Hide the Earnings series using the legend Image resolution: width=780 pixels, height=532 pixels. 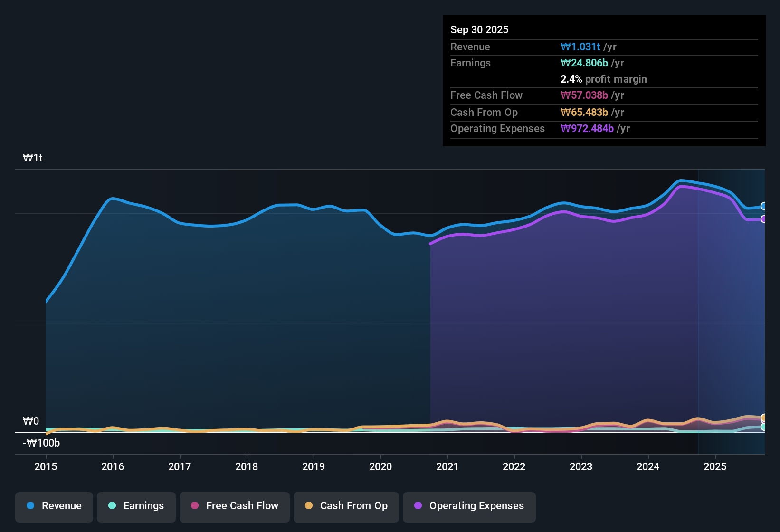(x=136, y=506)
